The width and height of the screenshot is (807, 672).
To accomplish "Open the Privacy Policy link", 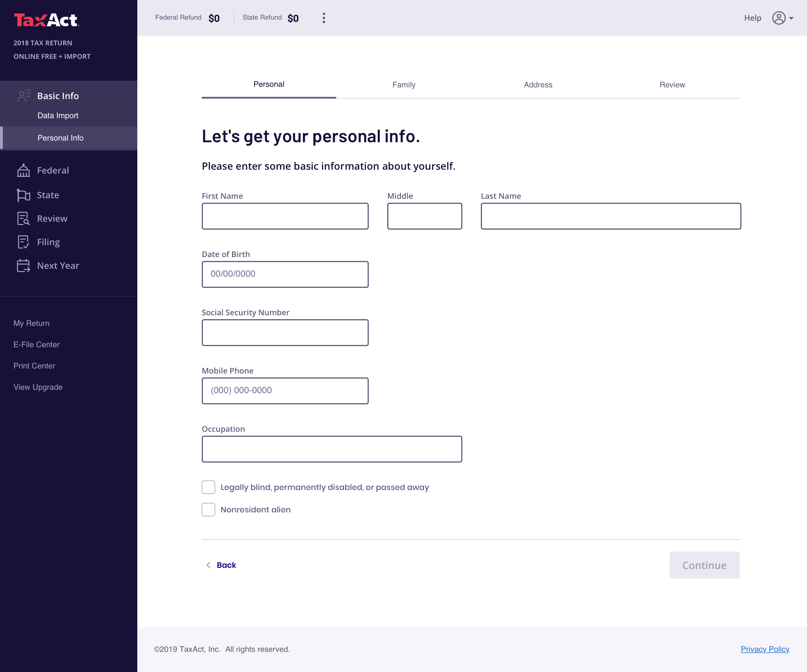I will [765, 649].
